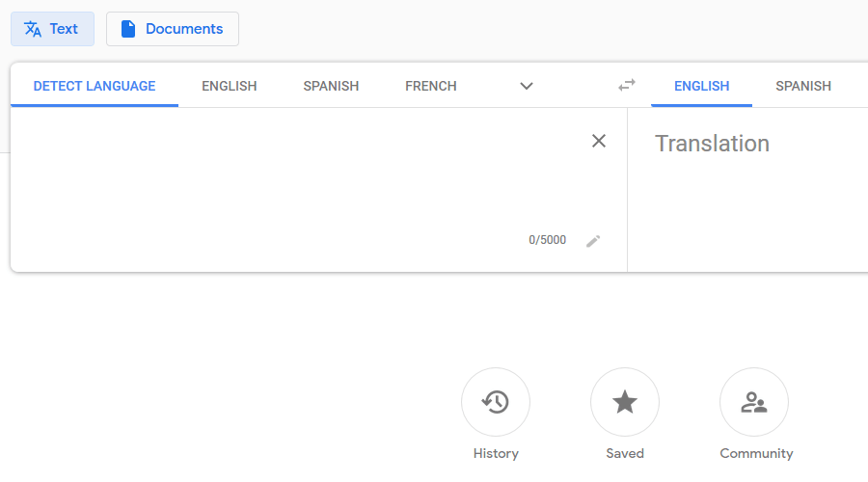Screen dimensions: 868x482
Task: Open Saved translations via star icon
Action: (624, 402)
